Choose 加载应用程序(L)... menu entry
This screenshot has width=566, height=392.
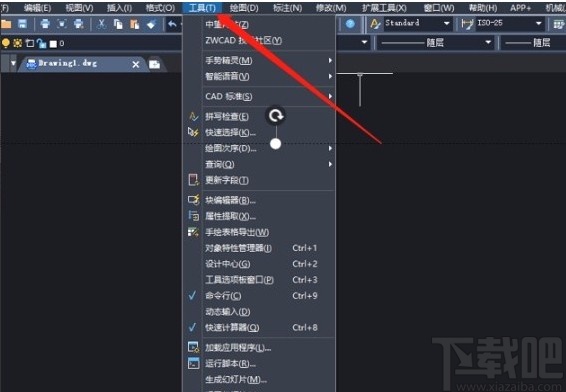tap(258, 348)
